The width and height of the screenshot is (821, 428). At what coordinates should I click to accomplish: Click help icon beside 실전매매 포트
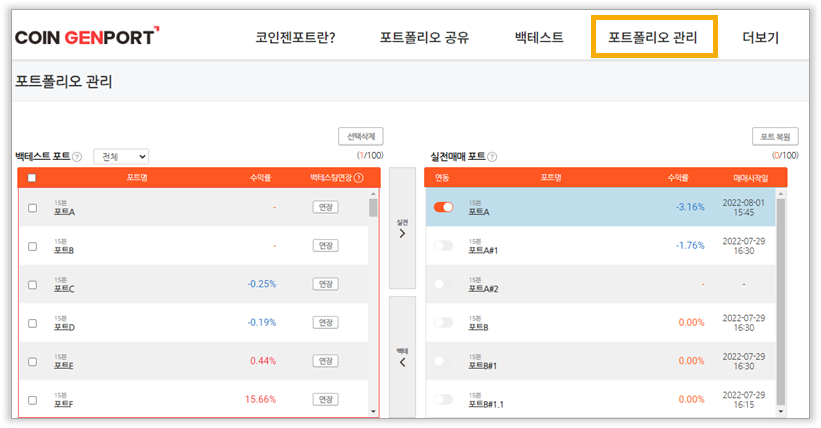pos(492,157)
